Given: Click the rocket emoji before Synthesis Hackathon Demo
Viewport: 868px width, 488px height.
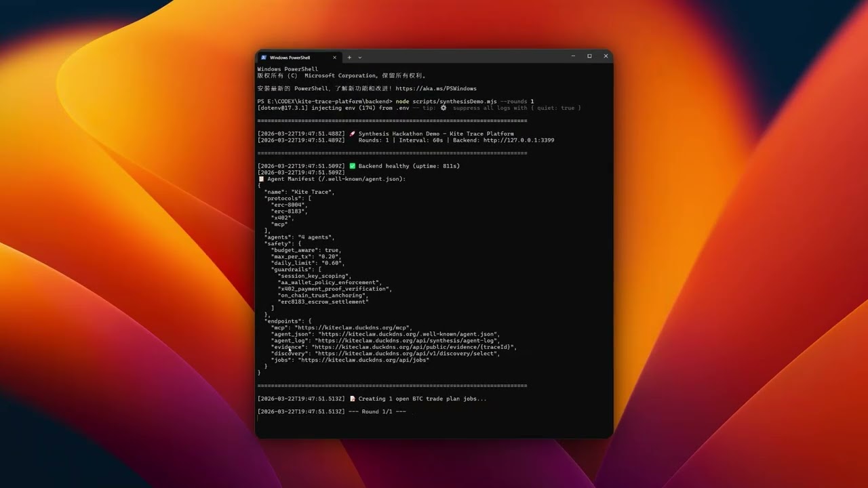Looking at the screenshot, I should point(352,134).
